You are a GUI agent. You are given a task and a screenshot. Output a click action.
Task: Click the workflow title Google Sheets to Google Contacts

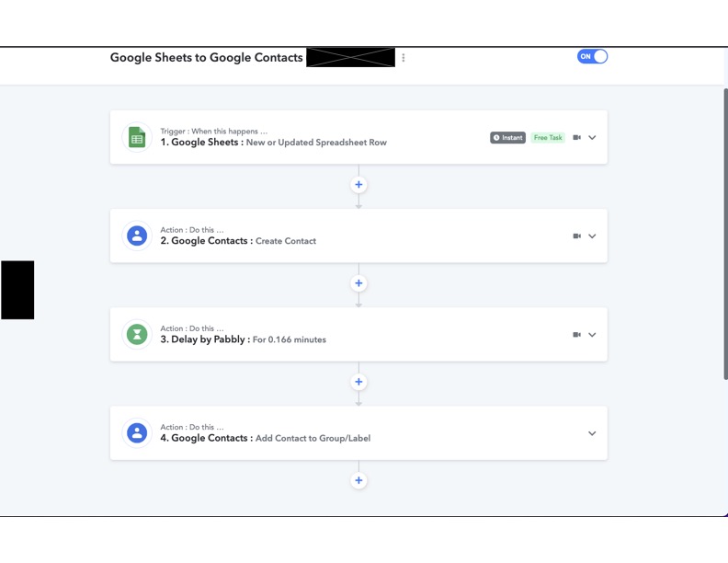pos(206,58)
